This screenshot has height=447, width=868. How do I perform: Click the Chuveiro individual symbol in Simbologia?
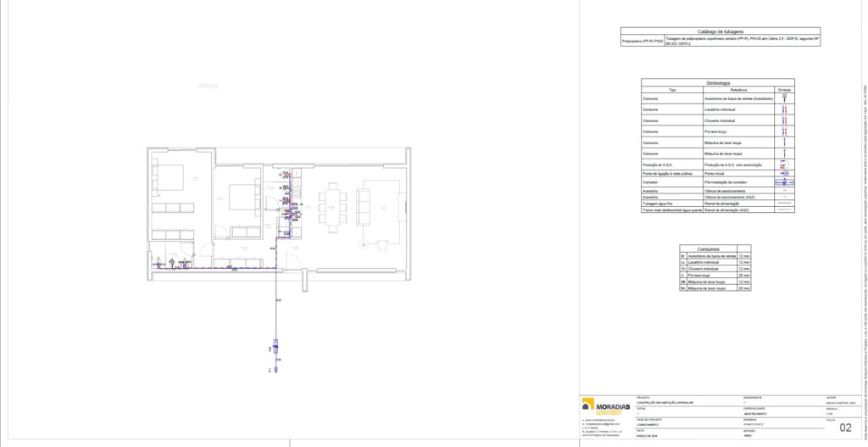point(784,120)
